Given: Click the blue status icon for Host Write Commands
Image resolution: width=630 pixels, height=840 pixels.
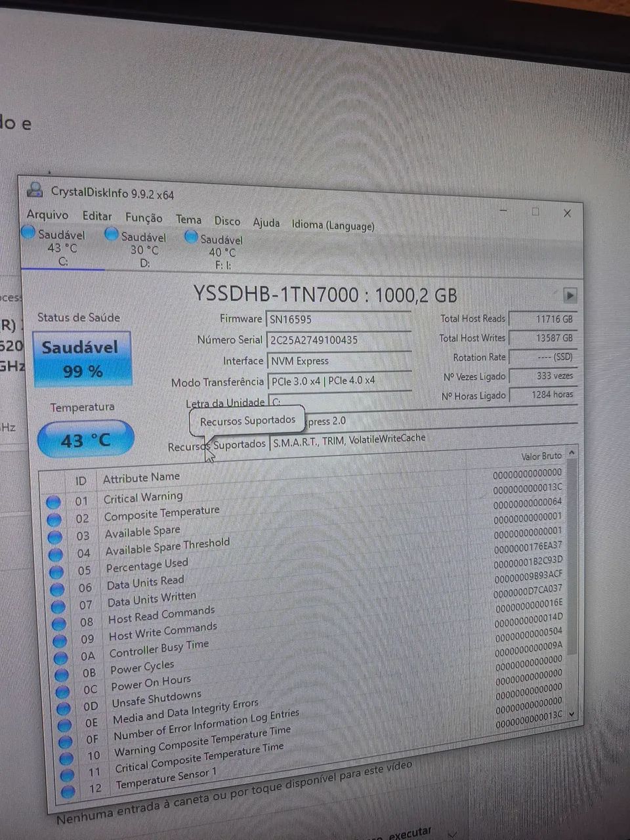Looking at the screenshot, I should click(60, 640).
